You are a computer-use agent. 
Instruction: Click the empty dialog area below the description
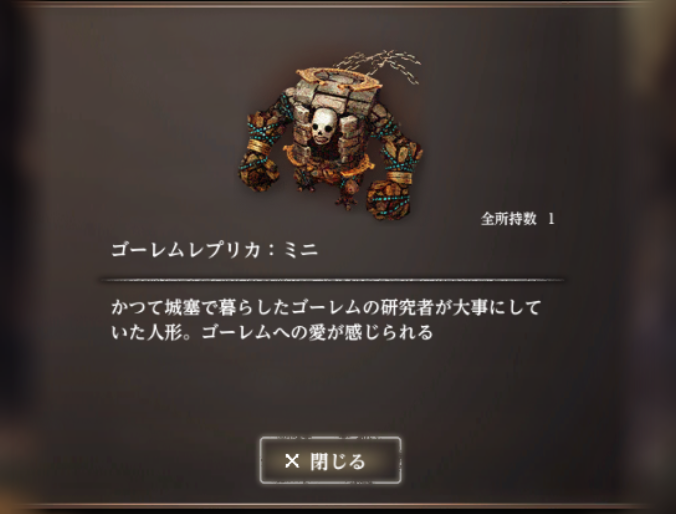pyautogui.click(x=332, y=388)
